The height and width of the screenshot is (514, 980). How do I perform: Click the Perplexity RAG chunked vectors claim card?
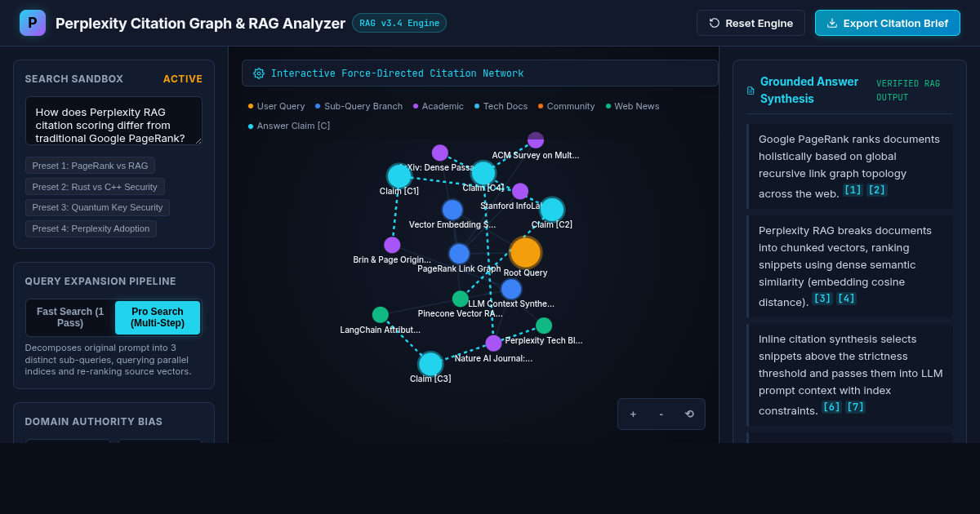point(849,266)
